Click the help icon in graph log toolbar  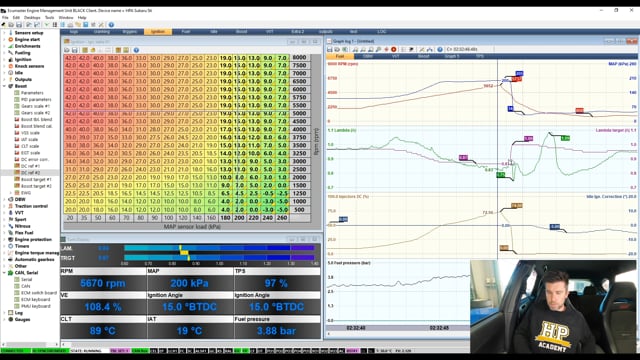coord(440,49)
